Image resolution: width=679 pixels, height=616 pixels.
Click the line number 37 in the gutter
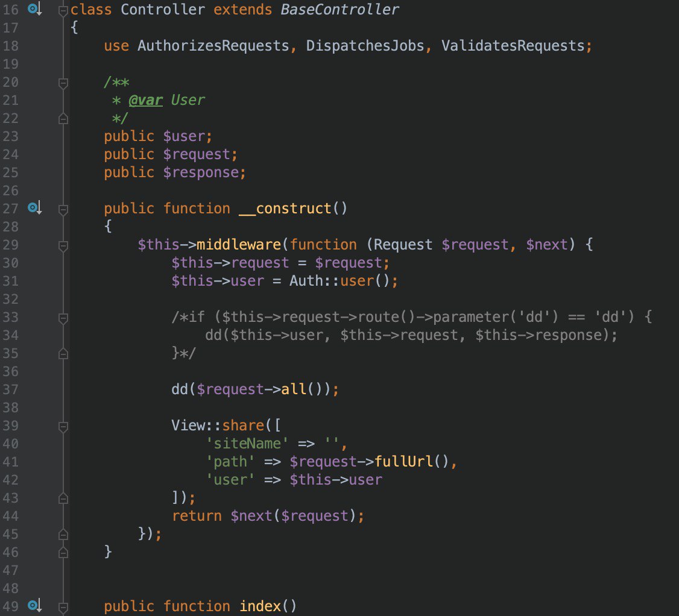[x=10, y=389]
